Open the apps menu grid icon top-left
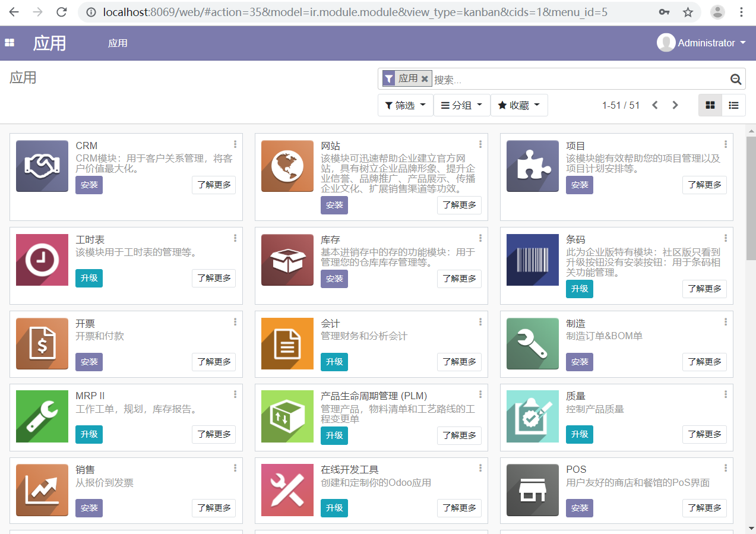 pos(9,42)
